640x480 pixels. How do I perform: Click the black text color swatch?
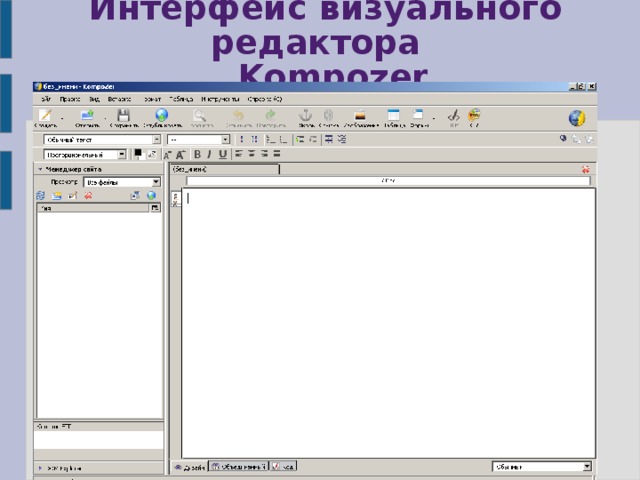138,153
